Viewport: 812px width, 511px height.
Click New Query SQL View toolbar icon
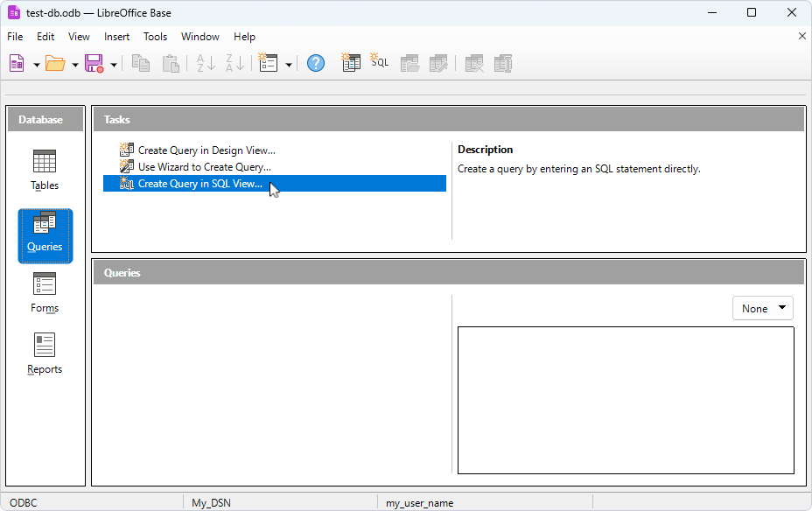[x=380, y=62]
